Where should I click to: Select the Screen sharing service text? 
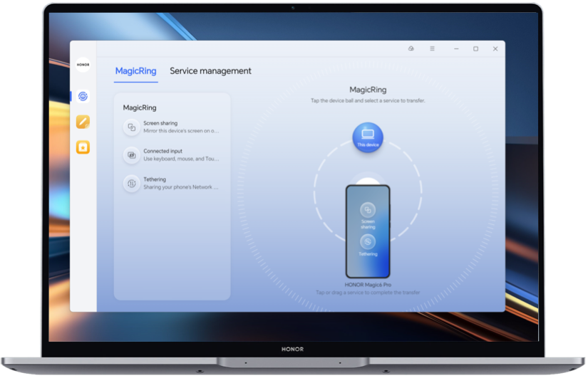[x=160, y=123]
